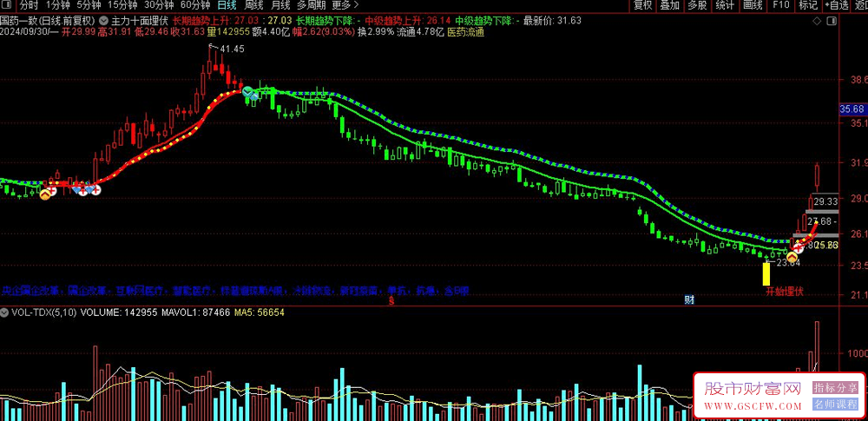Click the orange buy marker at chart left
The width and height of the screenshot is (868, 421).
[46, 194]
